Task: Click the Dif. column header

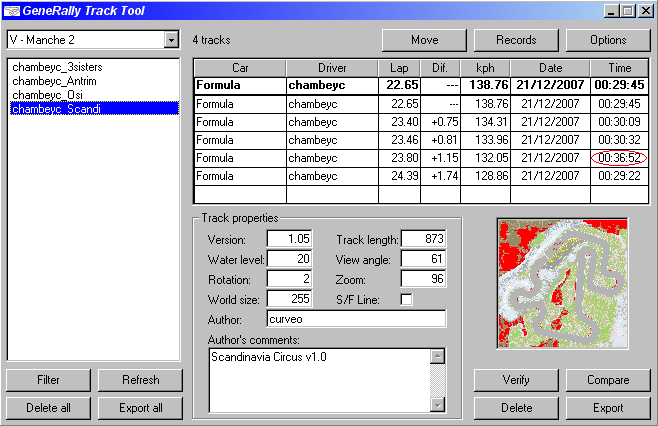Action: (x=440, y=68)
